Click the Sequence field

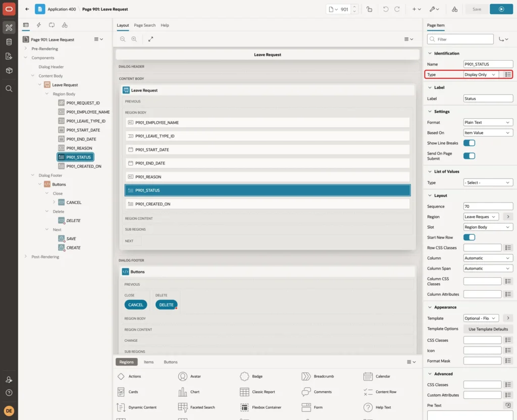click(x=488, y=206)
